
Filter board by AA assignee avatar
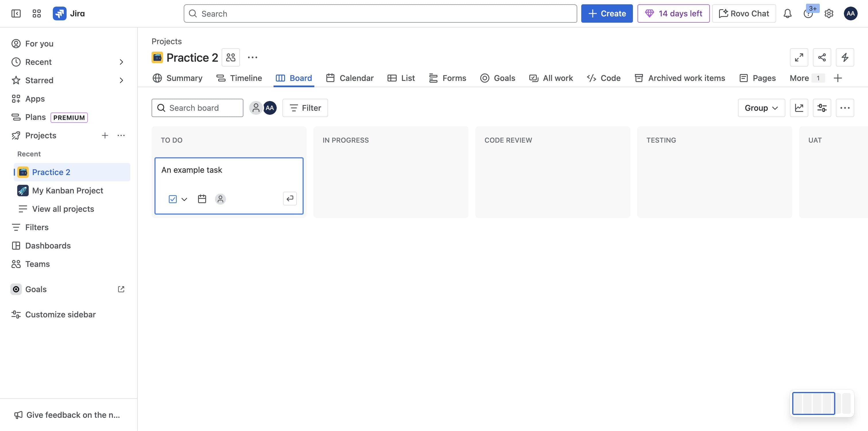pyautogui.click(x=270, y=108)
